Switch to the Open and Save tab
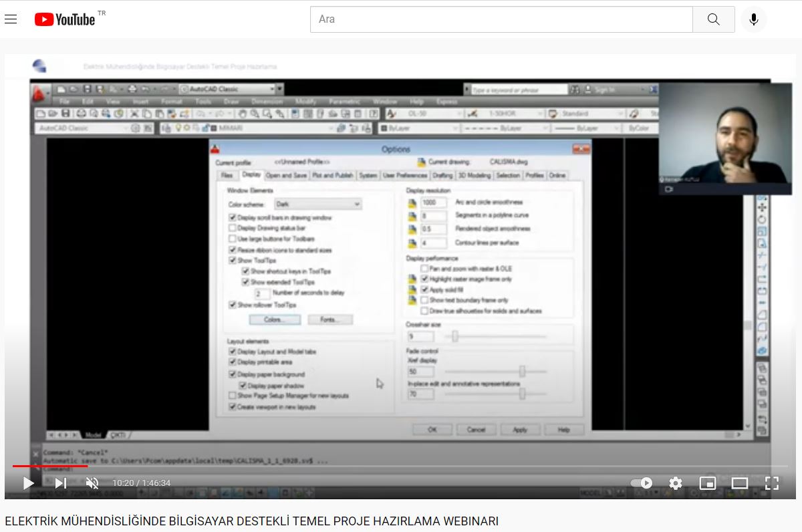 [286, 176]
